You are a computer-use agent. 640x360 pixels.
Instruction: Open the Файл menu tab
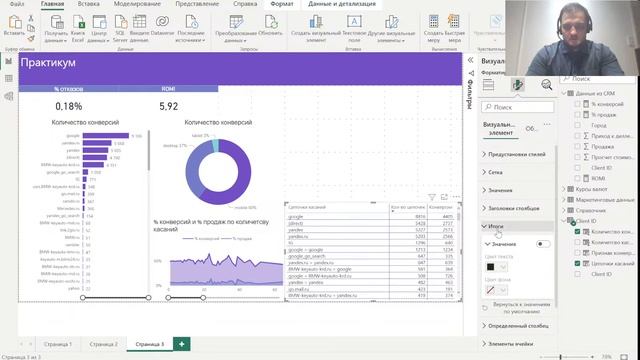17,4
